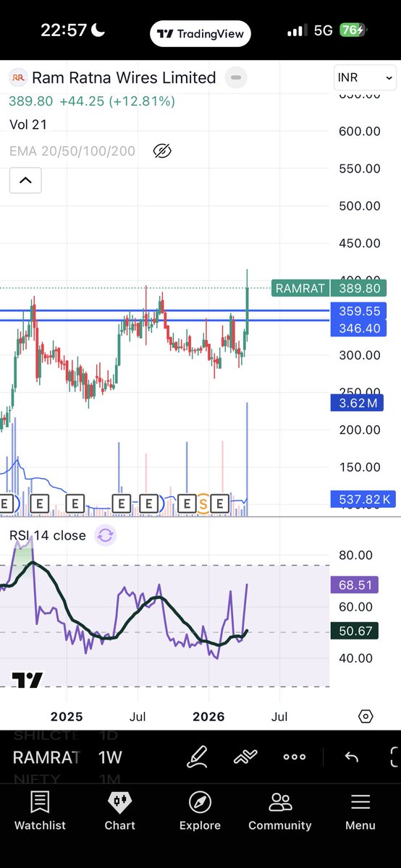Select the 359.55 horizontal line price tag

[358, 312]
